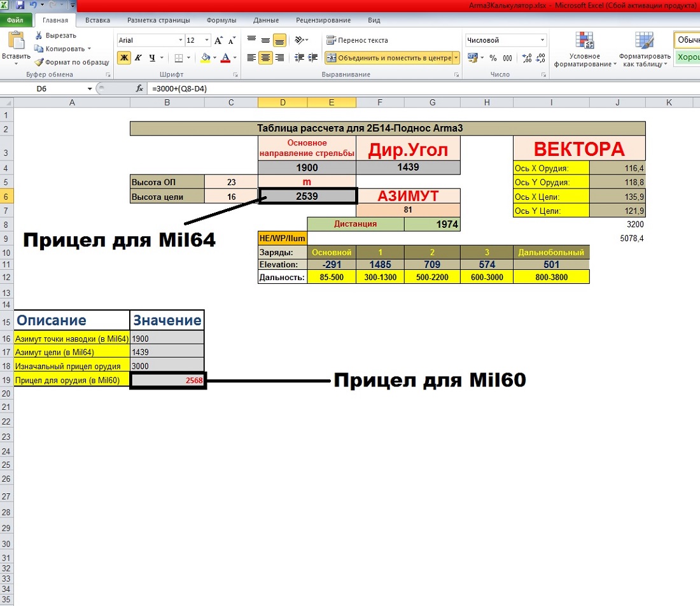Apply the yellow fill color
700x606 pixels.
point(206,57)
